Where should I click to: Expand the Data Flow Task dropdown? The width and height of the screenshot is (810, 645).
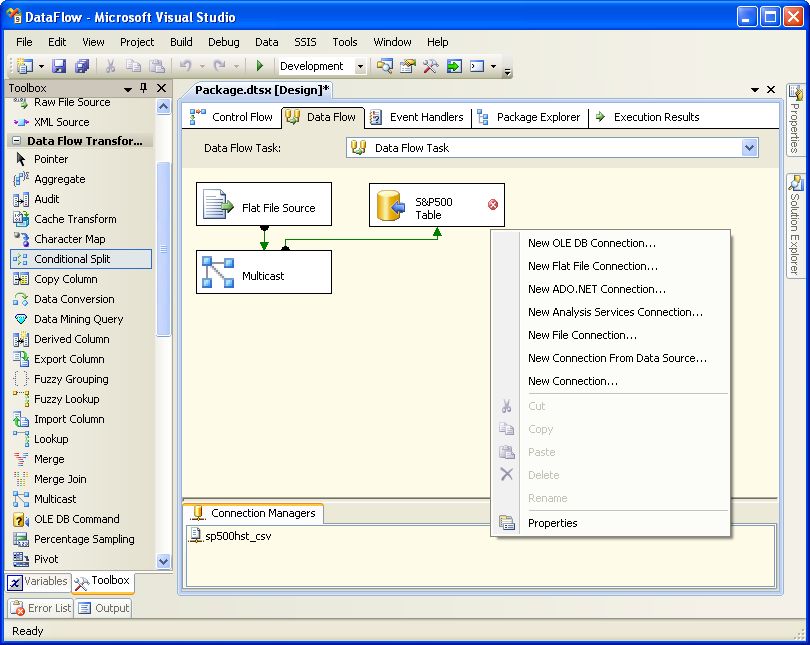(x=749, y=148)
